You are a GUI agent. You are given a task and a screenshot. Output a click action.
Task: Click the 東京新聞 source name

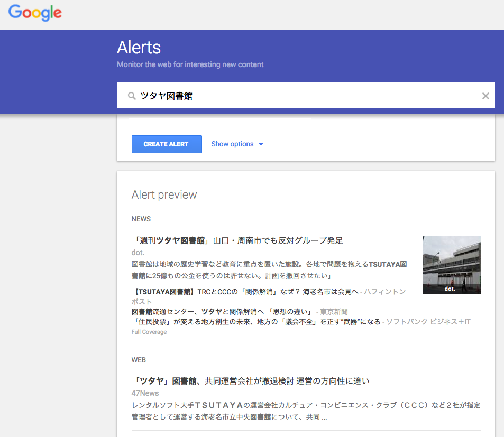pyautogui.click(x=334, y=312)
